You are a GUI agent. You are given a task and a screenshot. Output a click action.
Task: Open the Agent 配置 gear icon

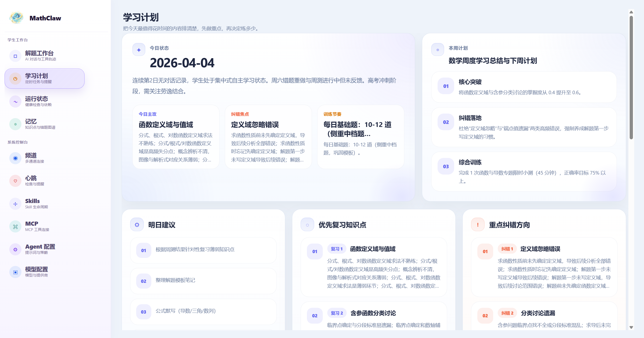[15, 249]
